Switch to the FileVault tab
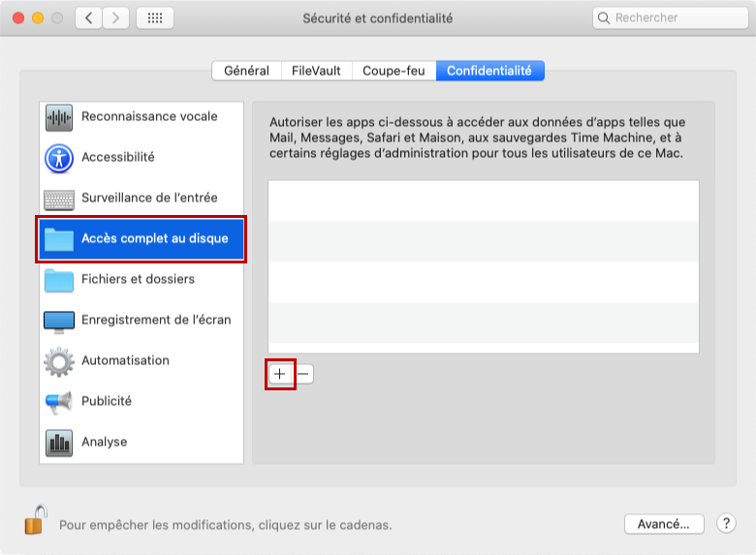The image size is (756, 555). click(x=316, y=71)
